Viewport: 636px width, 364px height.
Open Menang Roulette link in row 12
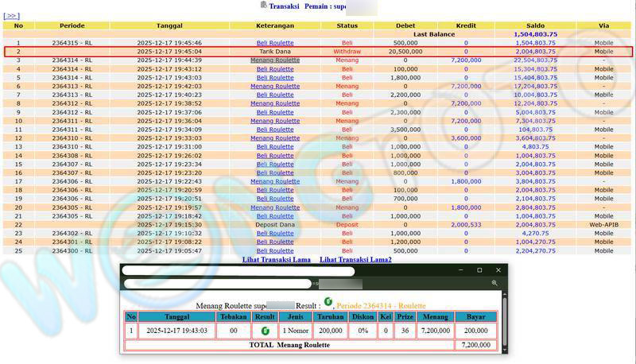(275, 138)
